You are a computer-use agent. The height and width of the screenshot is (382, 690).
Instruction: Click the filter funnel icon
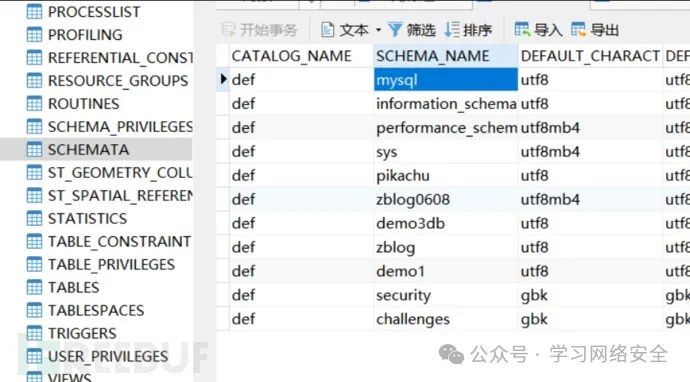pos(395,29)
